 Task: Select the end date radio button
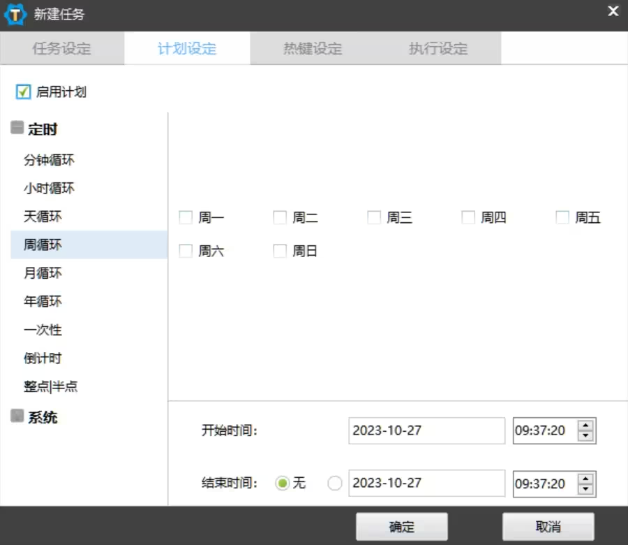point(334,483)
